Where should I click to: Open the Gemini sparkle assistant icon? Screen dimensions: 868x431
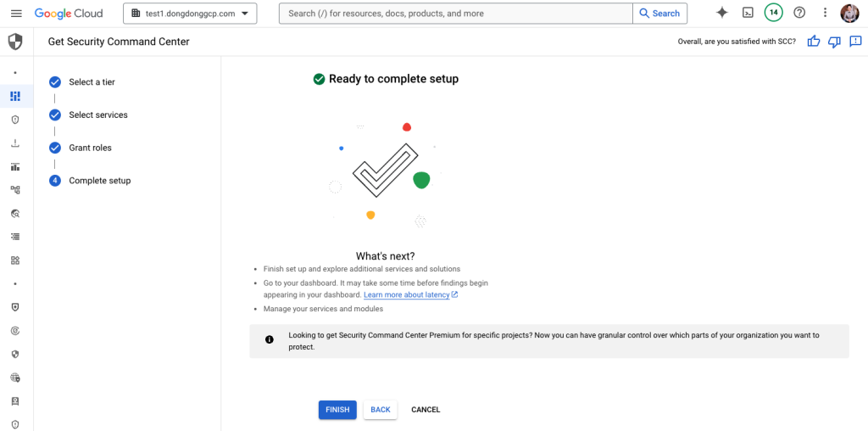coord(722,13)
